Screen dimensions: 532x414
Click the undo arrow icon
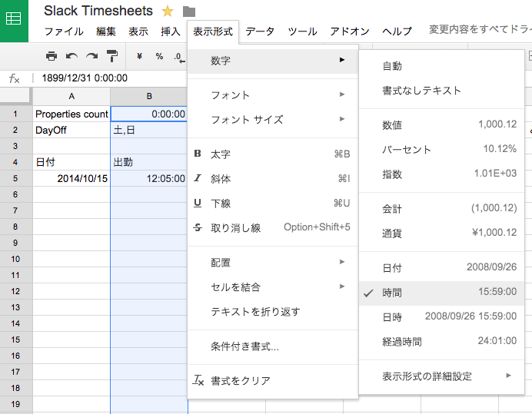tap(71, 56)
